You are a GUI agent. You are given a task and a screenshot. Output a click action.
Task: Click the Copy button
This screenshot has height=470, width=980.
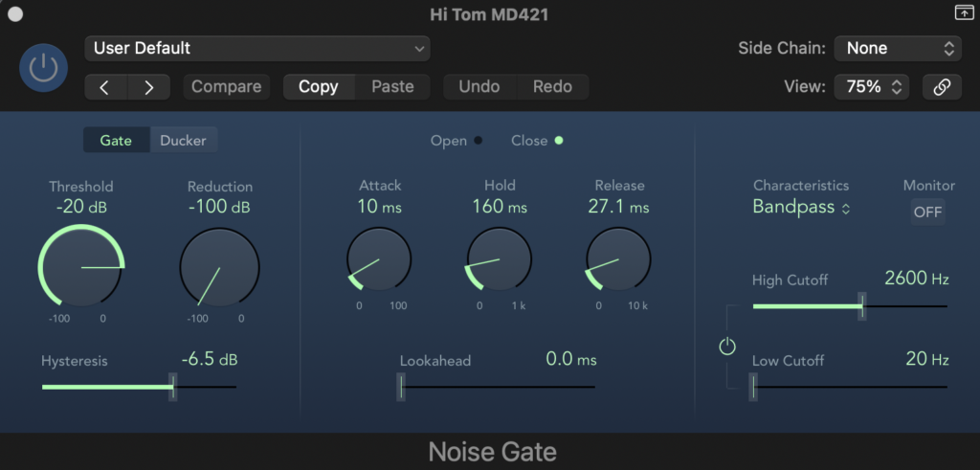pyautogui.click(x=318, y=87)
